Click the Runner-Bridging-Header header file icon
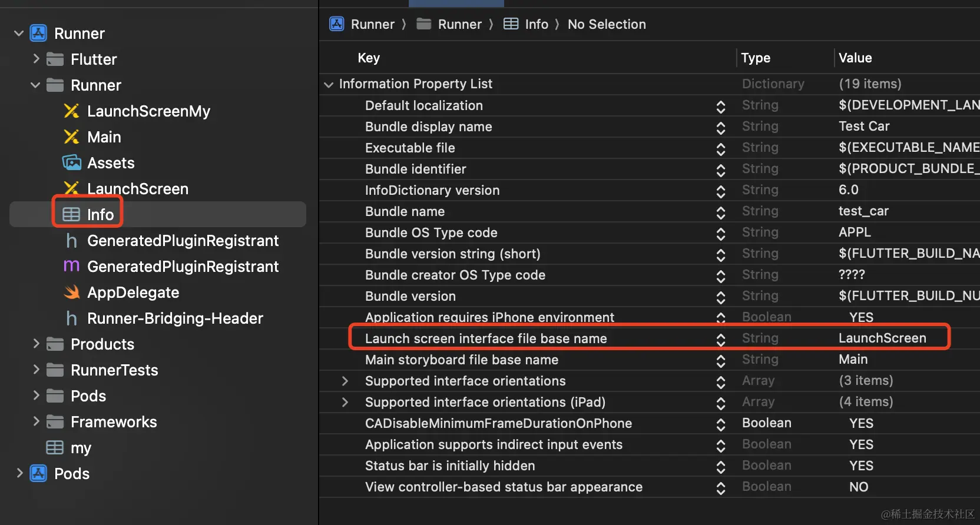980x525 pixels. (72, 318)
